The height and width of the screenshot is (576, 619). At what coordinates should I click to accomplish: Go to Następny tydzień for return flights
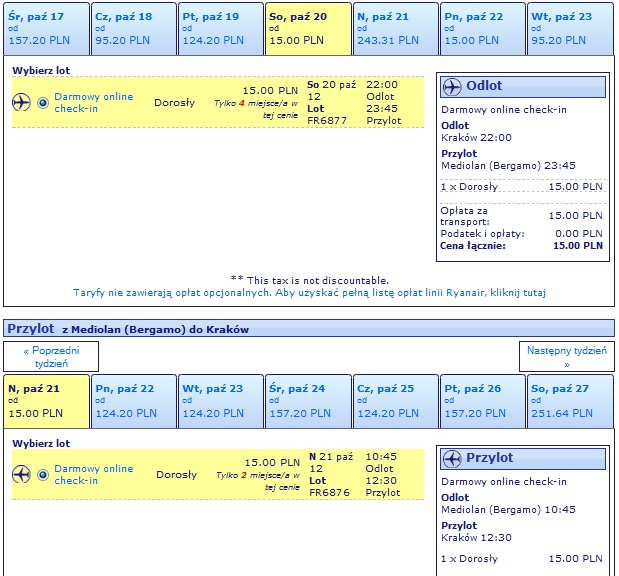567,357
